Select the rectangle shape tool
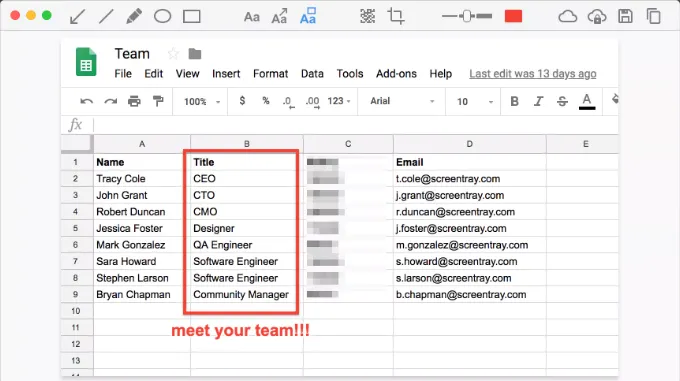Viewport: 680px width, 381px height. [192, 17]
